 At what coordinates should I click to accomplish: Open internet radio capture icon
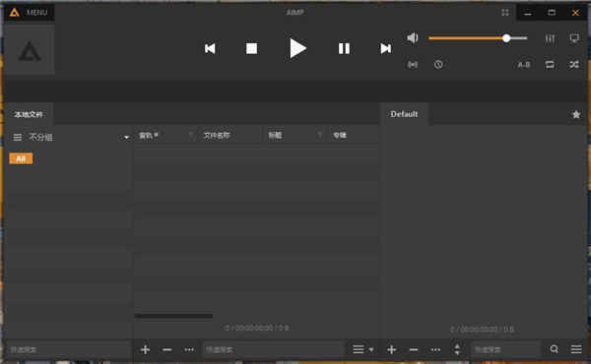pyautogui.click(x=413, y=65)
